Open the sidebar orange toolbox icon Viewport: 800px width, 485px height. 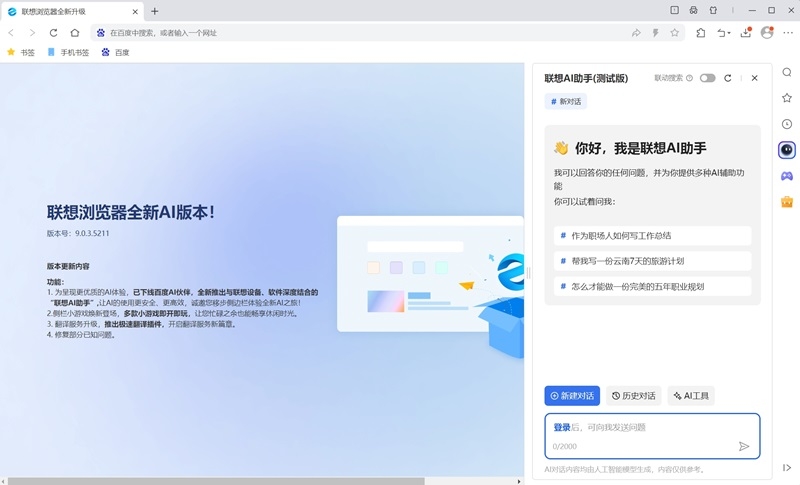(x=787, y=202)
